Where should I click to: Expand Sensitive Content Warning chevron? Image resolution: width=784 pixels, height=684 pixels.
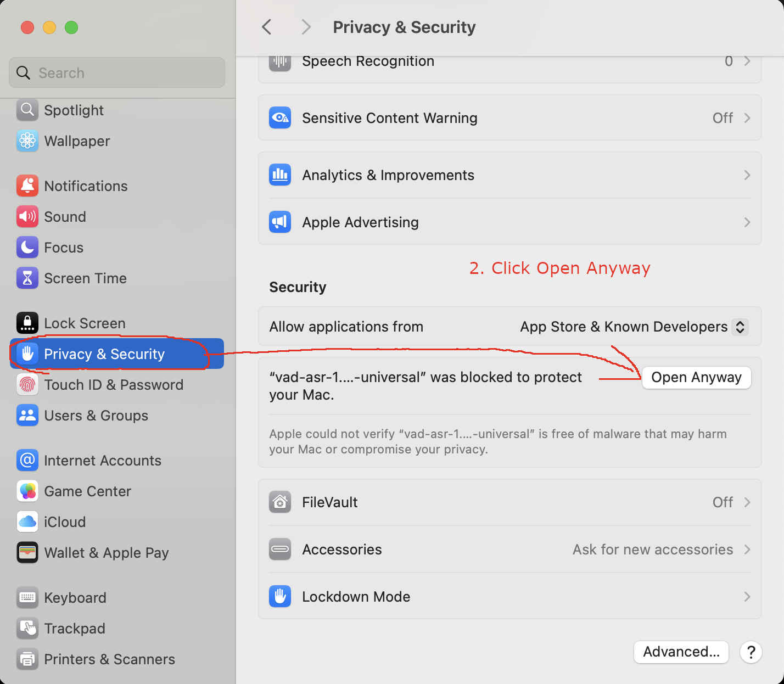coord(747,118)
